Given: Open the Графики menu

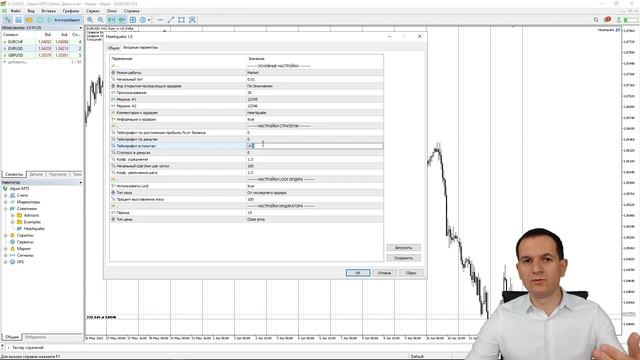Looking at the screenshot, I should 71,11.
